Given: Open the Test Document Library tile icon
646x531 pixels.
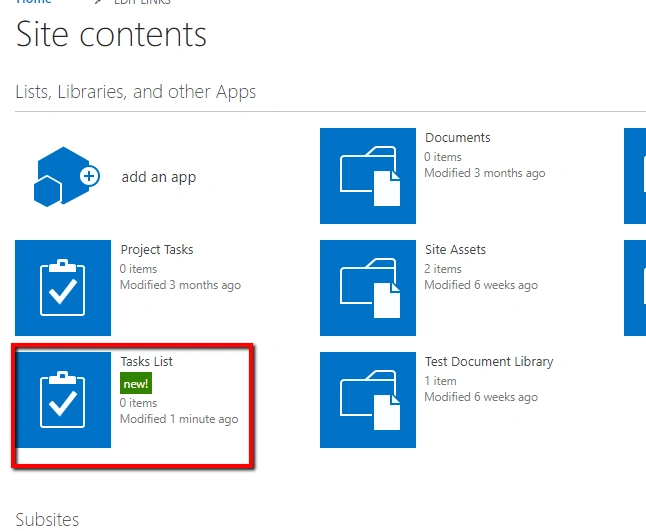Looking at the screenshot, I should tap(368, 400).
